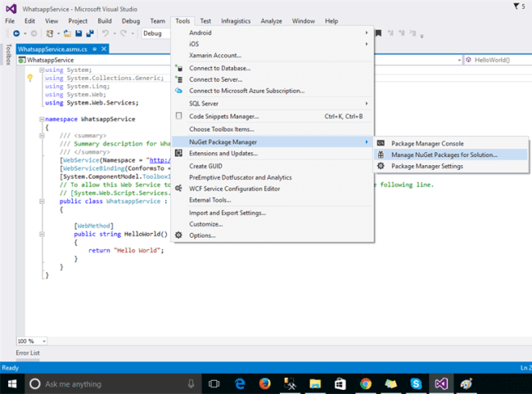The width and height of the screenshot is (532, 394).
Task: Click the lightbulb quick actions icon
Action: click(30, 78)
